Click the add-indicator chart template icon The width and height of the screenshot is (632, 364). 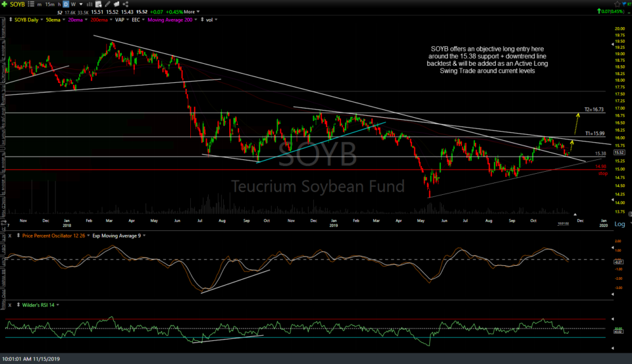[x=98, y=5]
